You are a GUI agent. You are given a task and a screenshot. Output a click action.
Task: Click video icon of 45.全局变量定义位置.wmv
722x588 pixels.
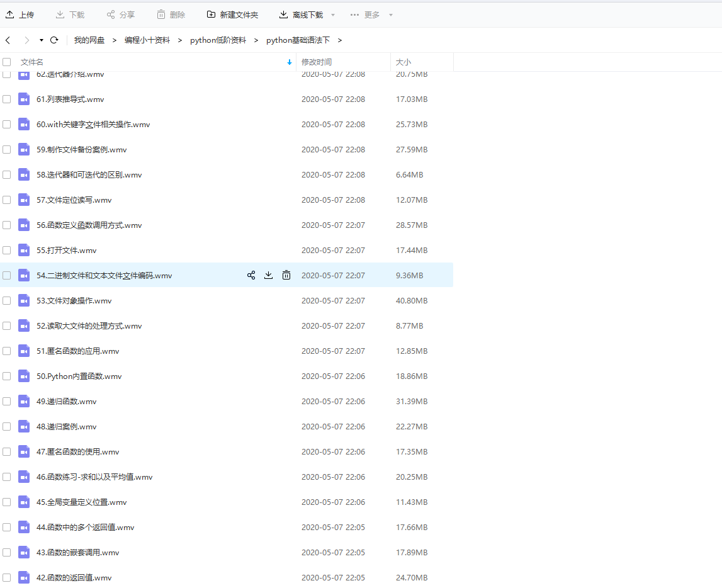point(24,502)
